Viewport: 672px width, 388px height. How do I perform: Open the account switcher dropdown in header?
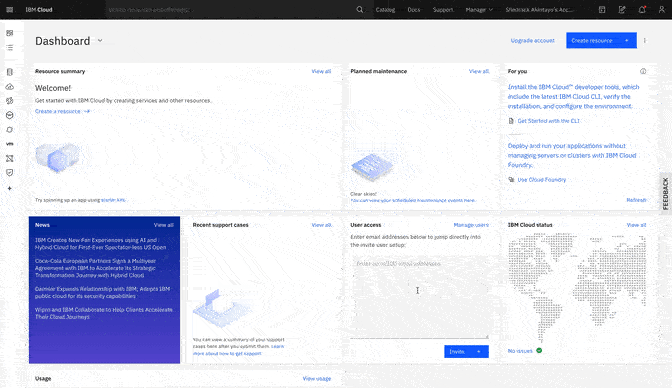[x=540, y=9]
